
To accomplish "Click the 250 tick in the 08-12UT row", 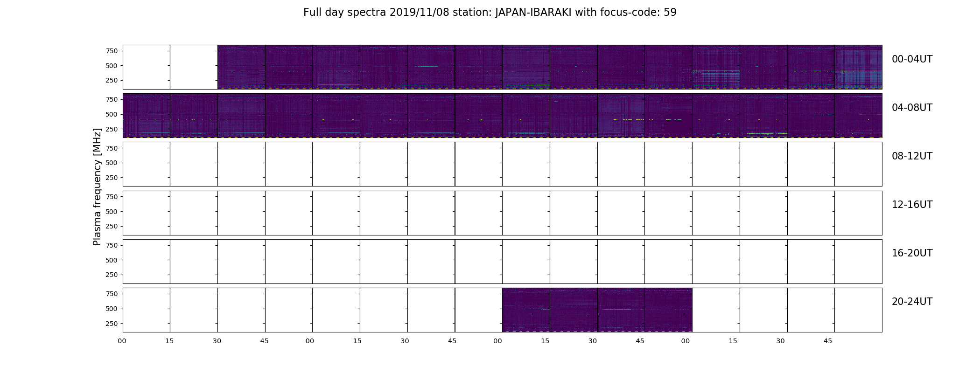I will point(112,178).
